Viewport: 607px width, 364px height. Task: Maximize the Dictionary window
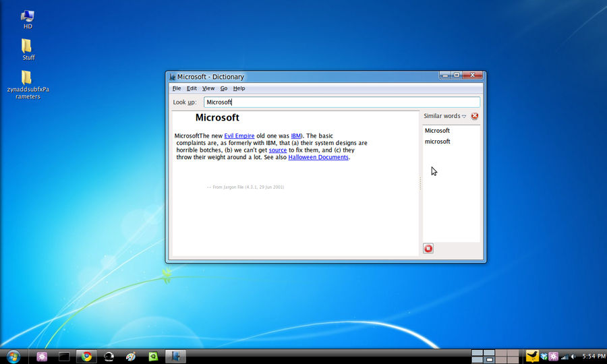(457, 75)
